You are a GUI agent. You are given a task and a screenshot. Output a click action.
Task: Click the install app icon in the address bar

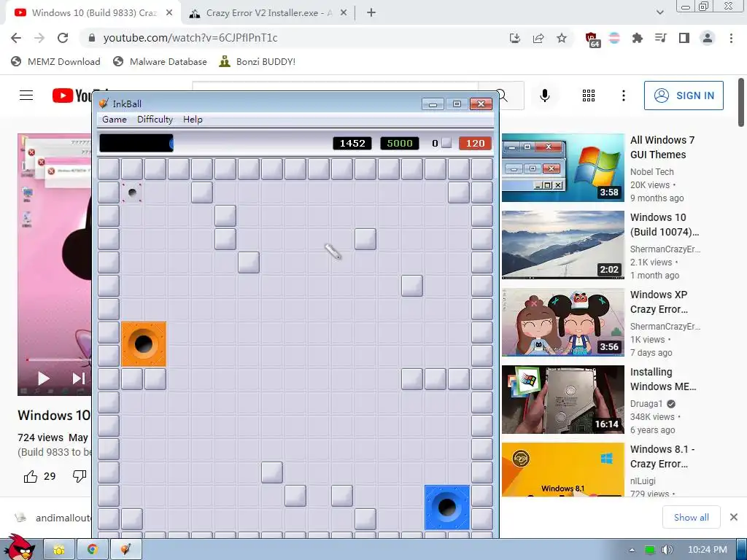point(514,38)
